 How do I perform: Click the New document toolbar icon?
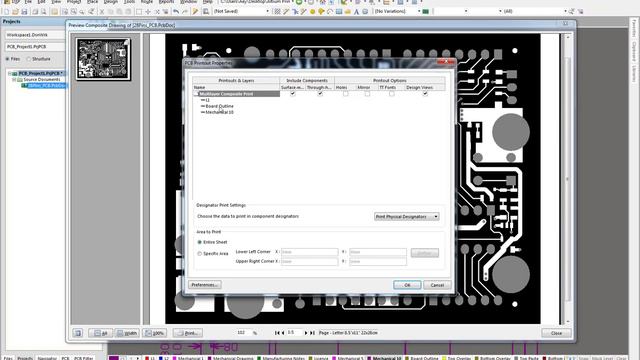pos(7,12)
